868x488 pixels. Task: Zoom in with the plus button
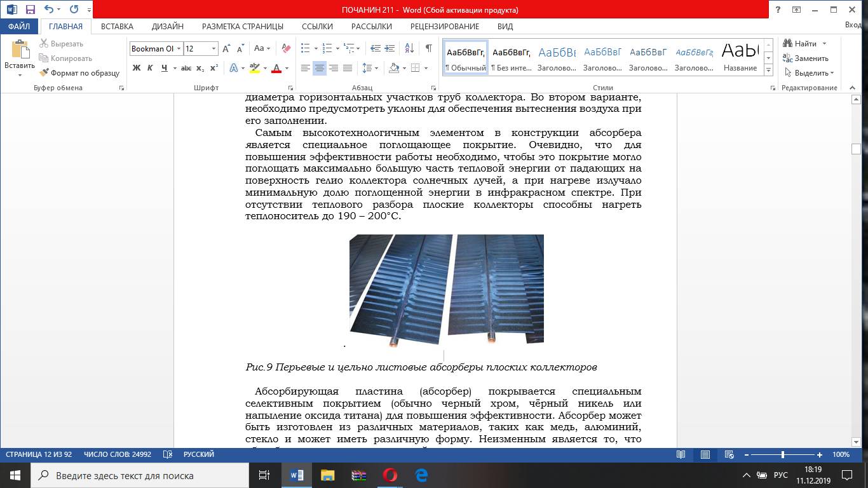820,454
